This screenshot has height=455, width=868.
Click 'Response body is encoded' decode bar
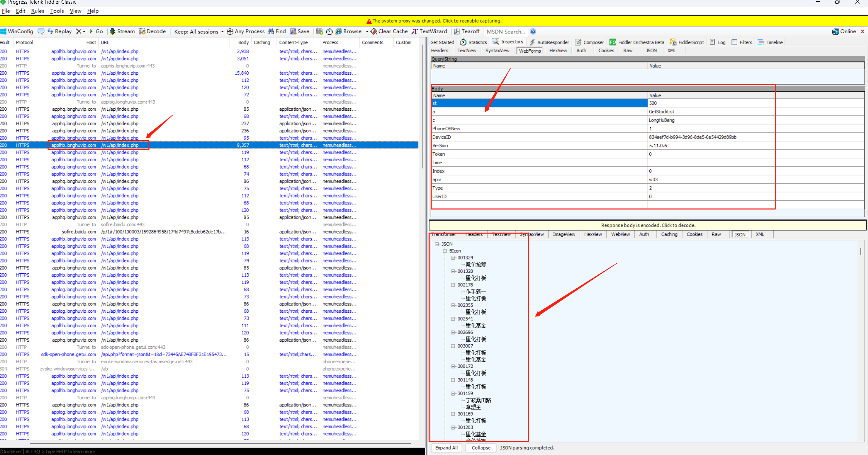tap(648, 225)
